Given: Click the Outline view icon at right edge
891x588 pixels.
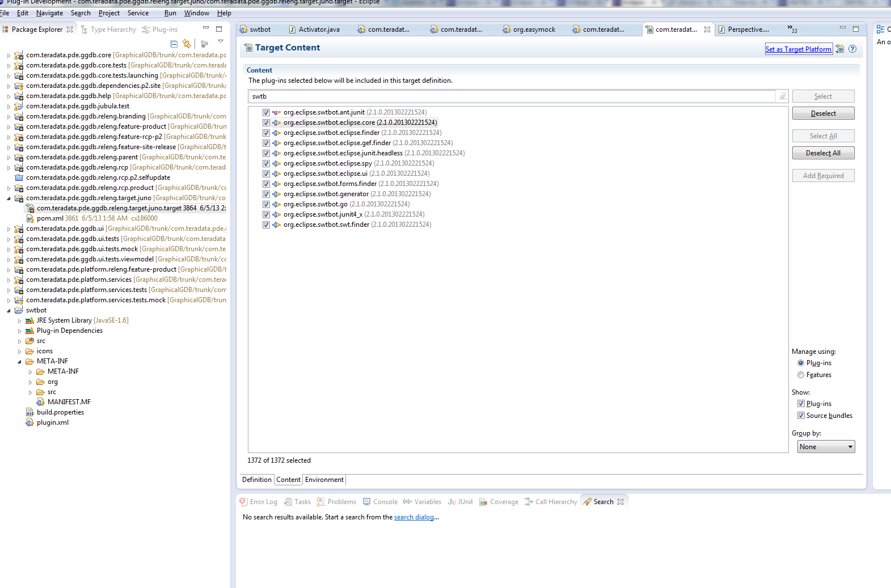Looking at the screenshot, I should 880,29.
